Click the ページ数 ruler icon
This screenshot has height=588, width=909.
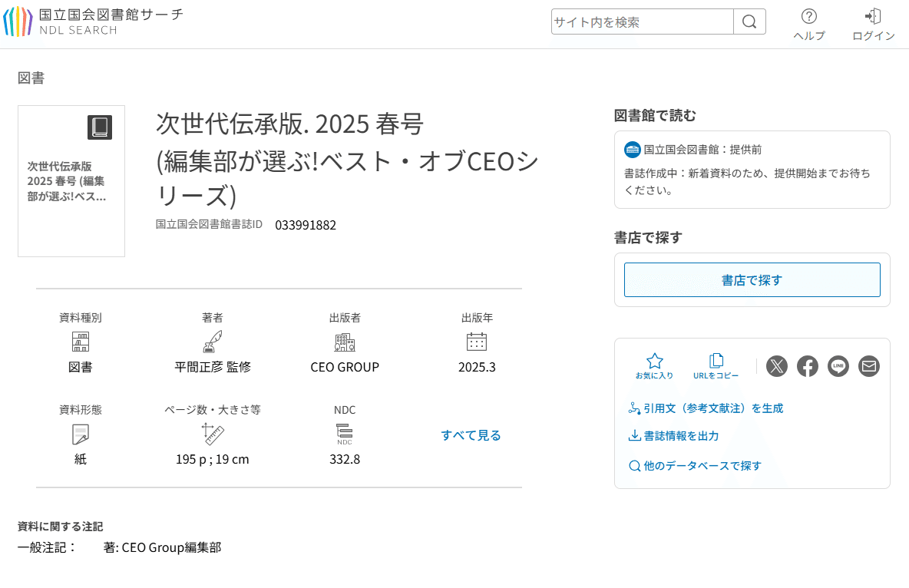[213, 434]
